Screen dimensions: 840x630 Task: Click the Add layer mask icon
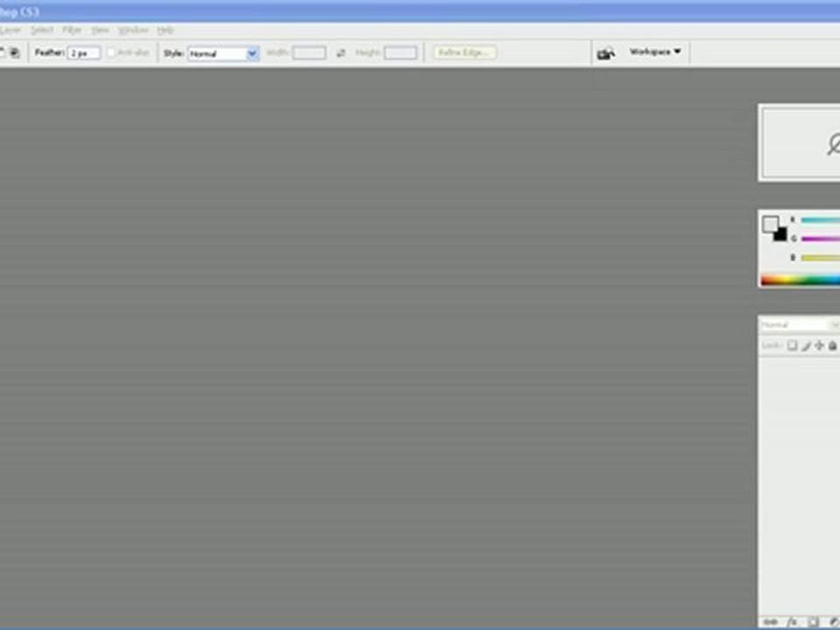tap(813, 621)
